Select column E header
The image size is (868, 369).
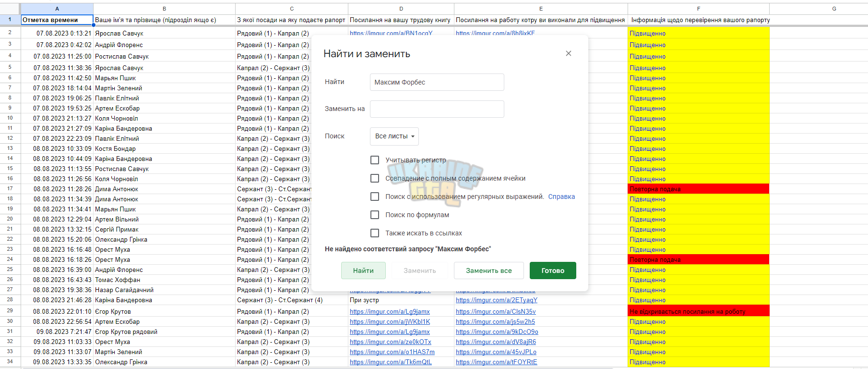(541, 9)
